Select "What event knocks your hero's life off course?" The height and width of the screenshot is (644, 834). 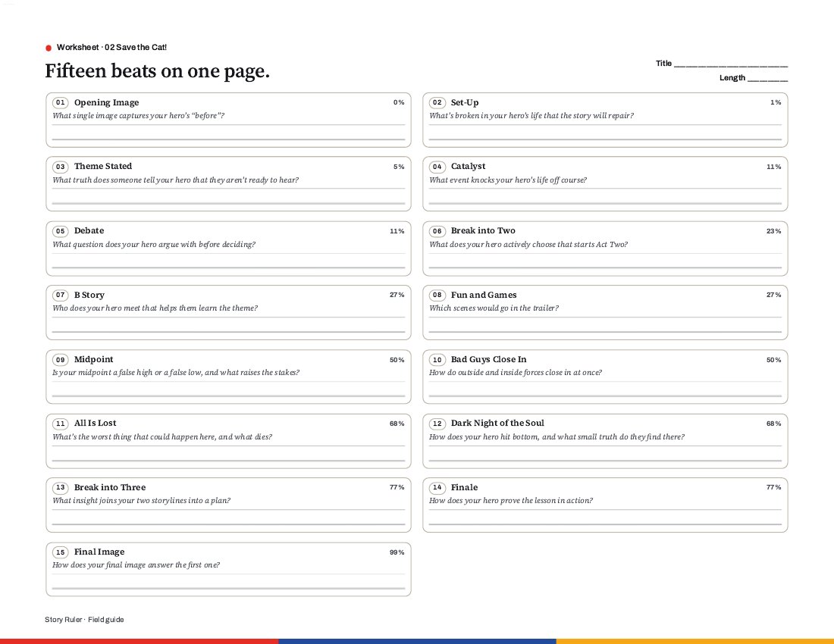[508, 180]
